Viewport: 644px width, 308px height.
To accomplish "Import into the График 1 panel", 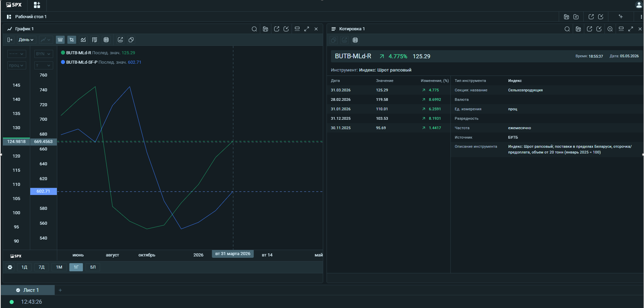I will (x=286, y=29).
